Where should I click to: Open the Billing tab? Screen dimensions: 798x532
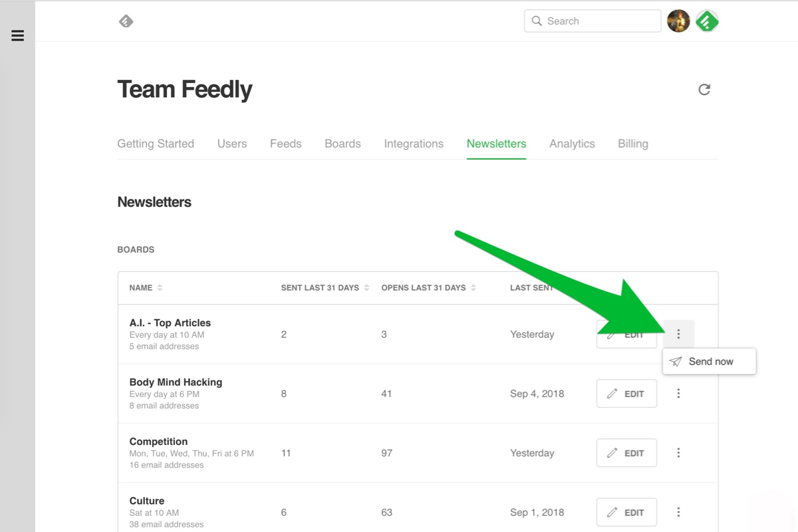(x=633, y=144)
